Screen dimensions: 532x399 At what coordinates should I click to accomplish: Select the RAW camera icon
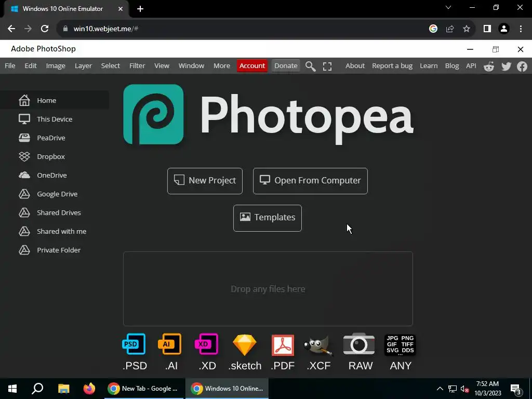click(359, 344)
